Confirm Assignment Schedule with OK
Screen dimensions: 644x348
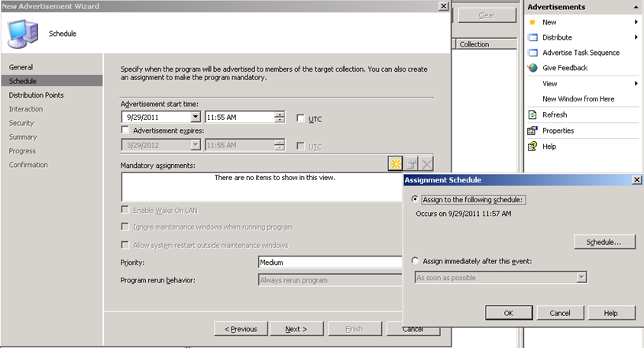click(509, 313)
